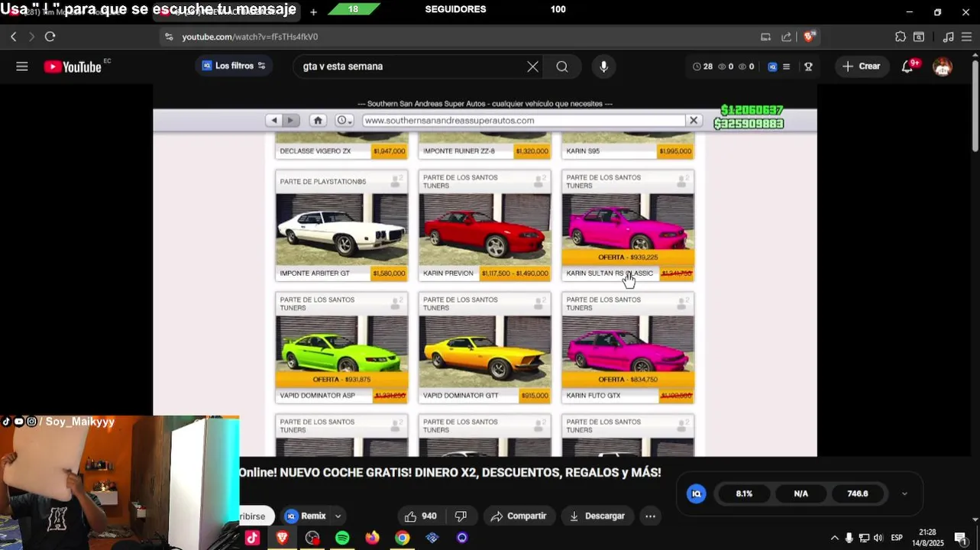Click the in-game browser forward arrow
Image resolution: width=980 pixels, height=550 pixels.
click(x=291, y=120)
